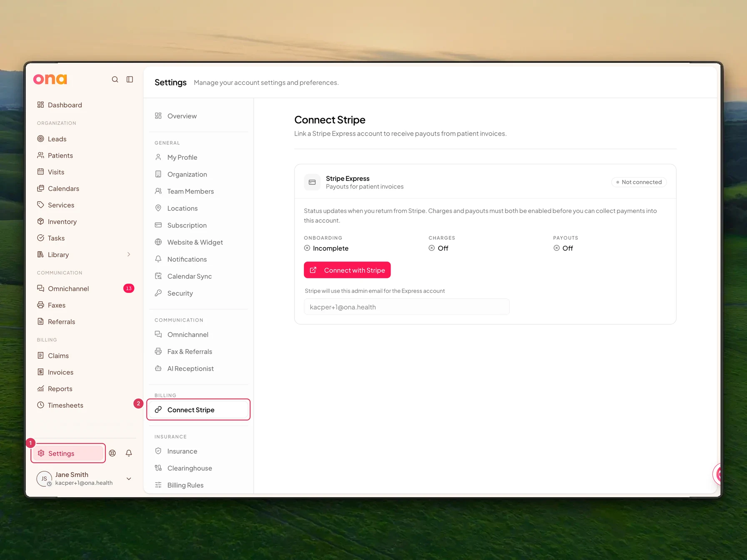The image size is (747, 560).
Task: Click the Stripe Express card title
Action: [x=348, y=178]
